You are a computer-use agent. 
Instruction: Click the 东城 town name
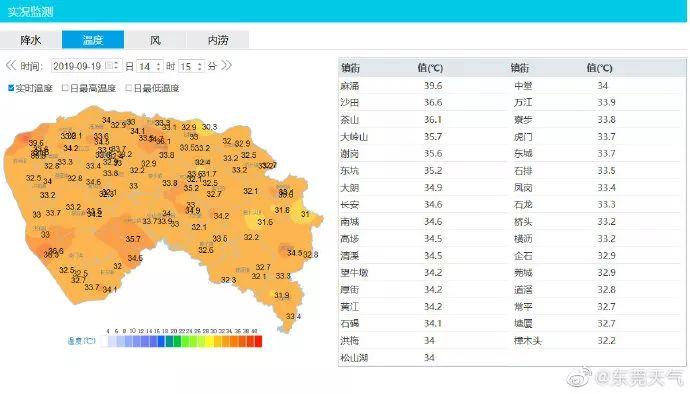tap(523, 154)
